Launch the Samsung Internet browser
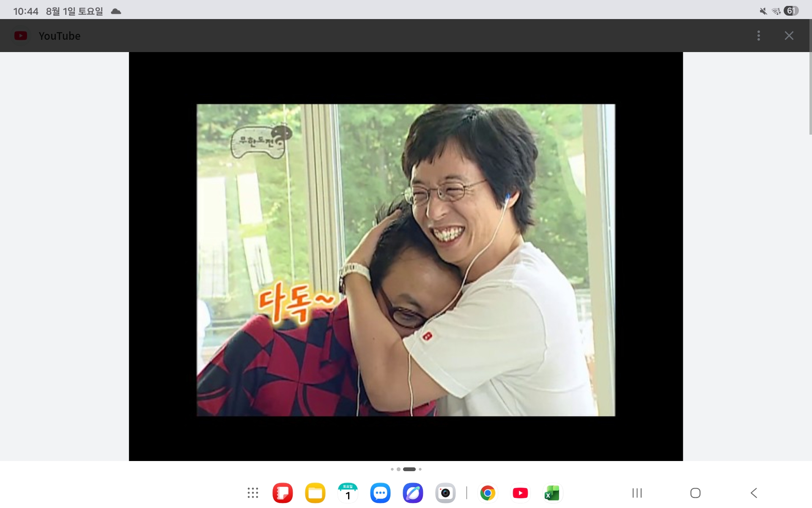The width and height of the screenshot is (812, 508). [413, 493]
